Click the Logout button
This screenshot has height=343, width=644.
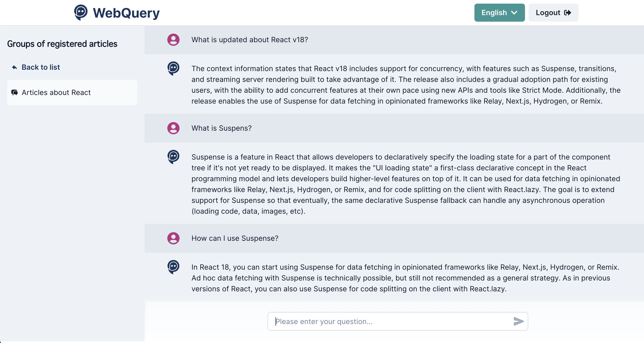pos(553,12)
